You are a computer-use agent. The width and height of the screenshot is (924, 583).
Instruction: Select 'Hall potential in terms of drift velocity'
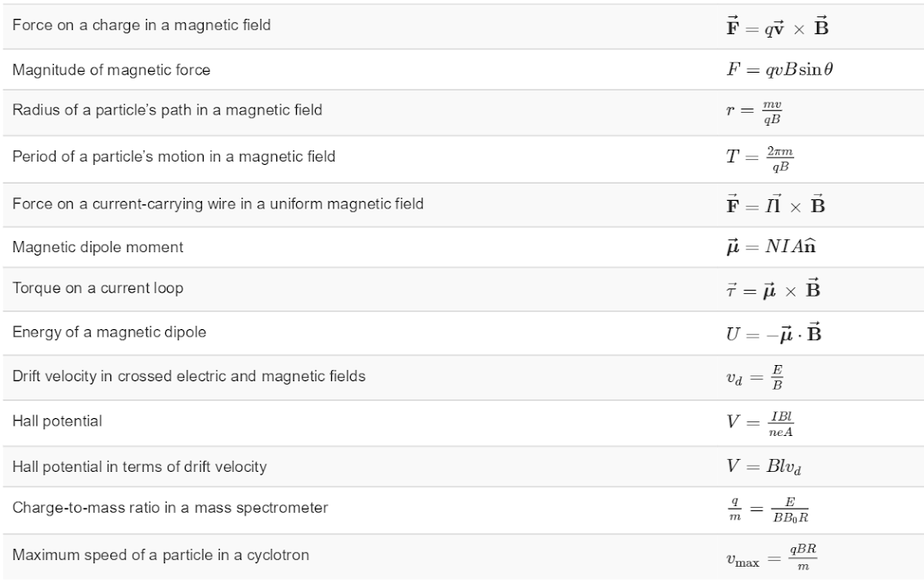point(139,467)
